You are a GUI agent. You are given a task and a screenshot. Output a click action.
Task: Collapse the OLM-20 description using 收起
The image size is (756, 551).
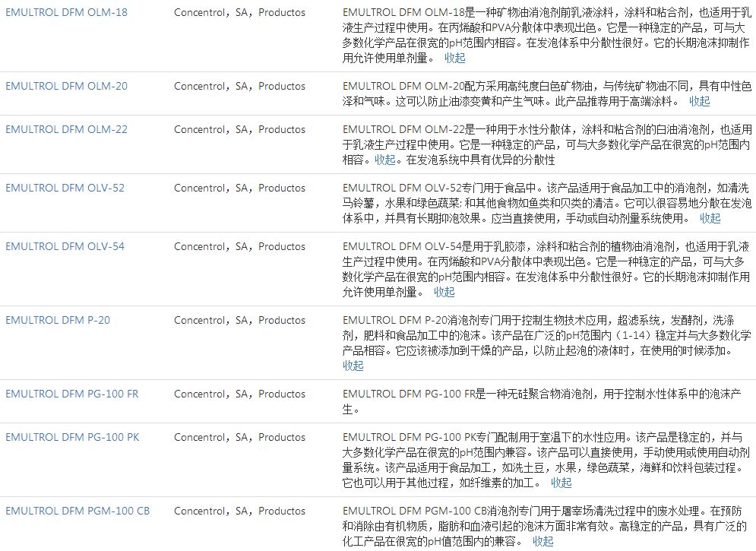click(x=700, y=101)
